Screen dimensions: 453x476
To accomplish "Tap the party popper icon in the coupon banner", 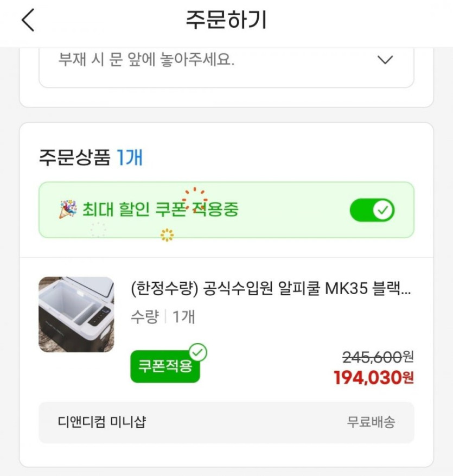I will point(68,209).
